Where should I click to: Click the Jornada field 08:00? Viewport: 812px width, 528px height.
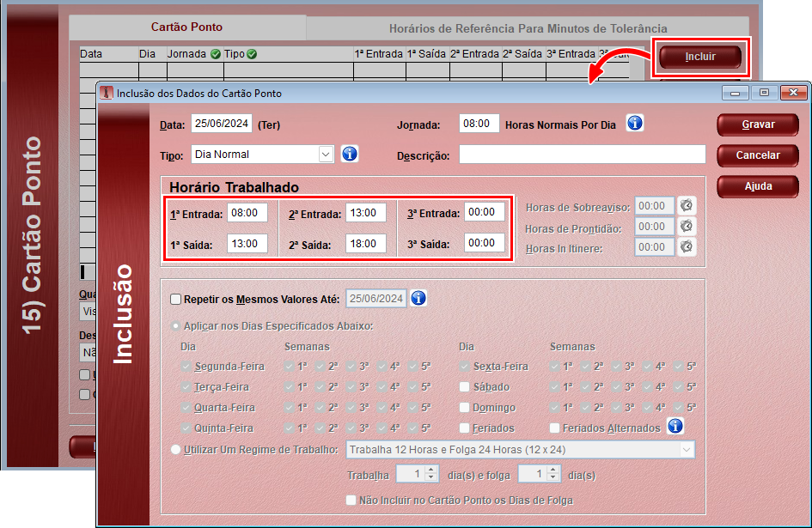point(479,124)
